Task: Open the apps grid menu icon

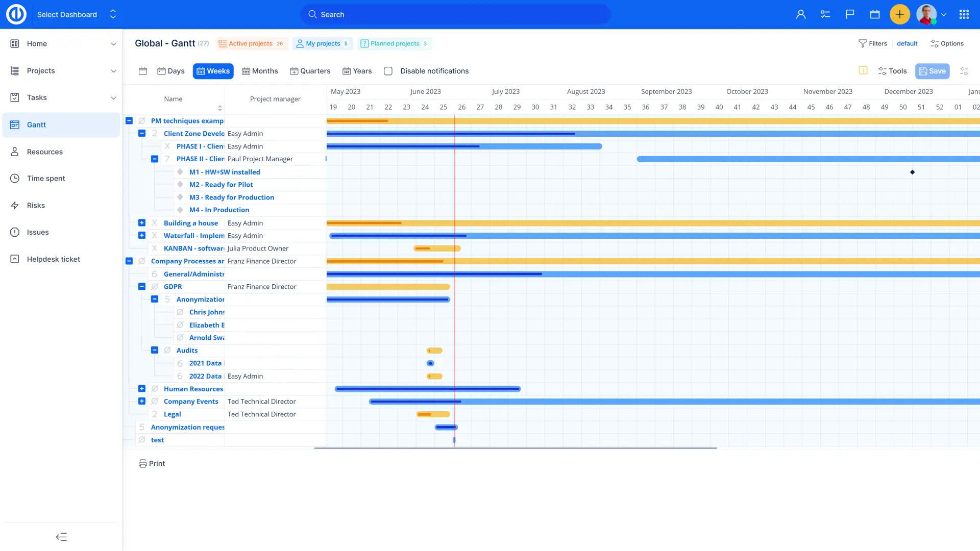Action: [x=964, y=14]
